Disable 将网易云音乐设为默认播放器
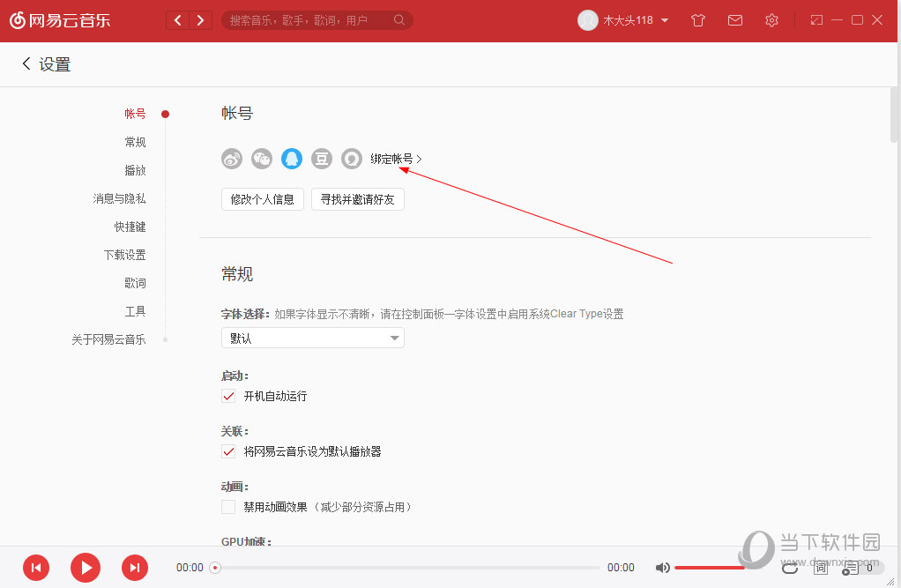Image resolution: width=901 pixels, height=588 pixels. coord(228,451)
